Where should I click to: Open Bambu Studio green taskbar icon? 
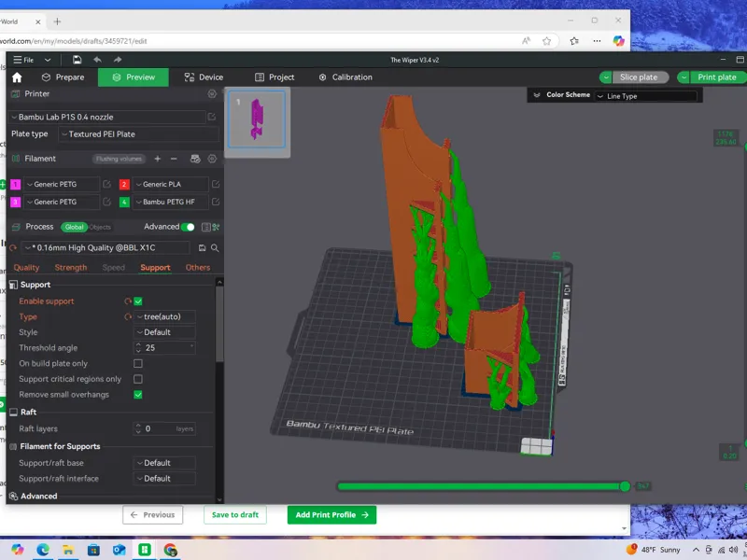pos(145,550)
